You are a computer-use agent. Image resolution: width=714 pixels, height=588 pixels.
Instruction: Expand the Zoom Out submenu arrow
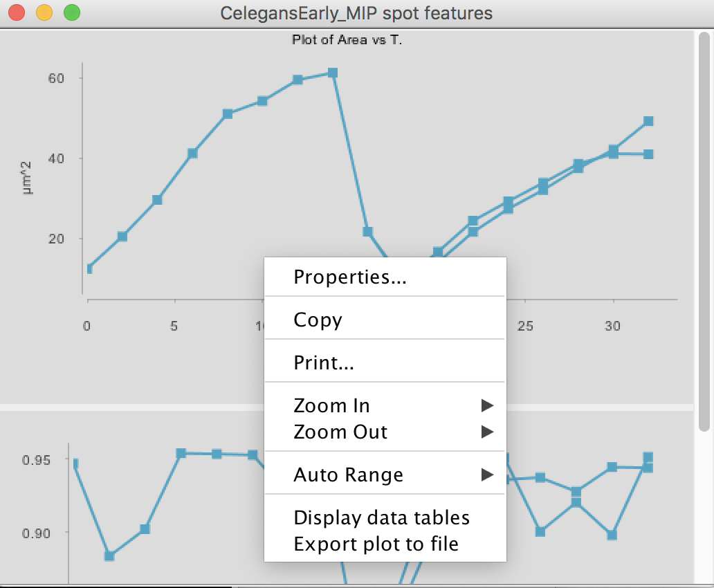[487, 432]
